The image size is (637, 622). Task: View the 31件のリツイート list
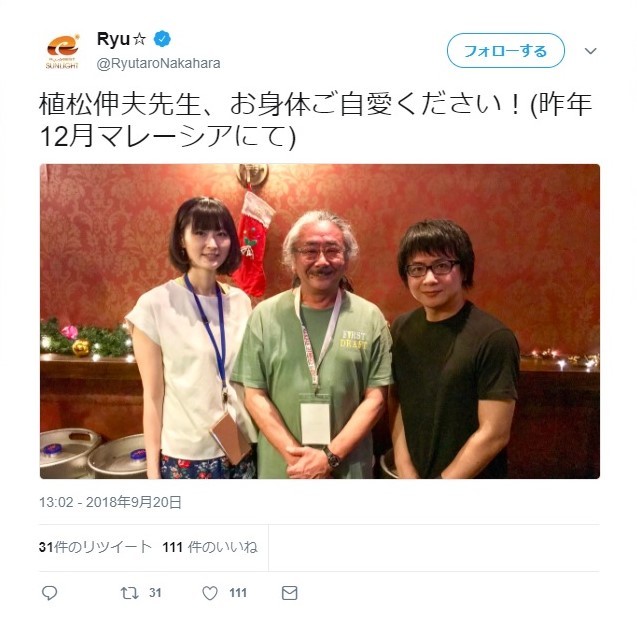pos(95,547)
